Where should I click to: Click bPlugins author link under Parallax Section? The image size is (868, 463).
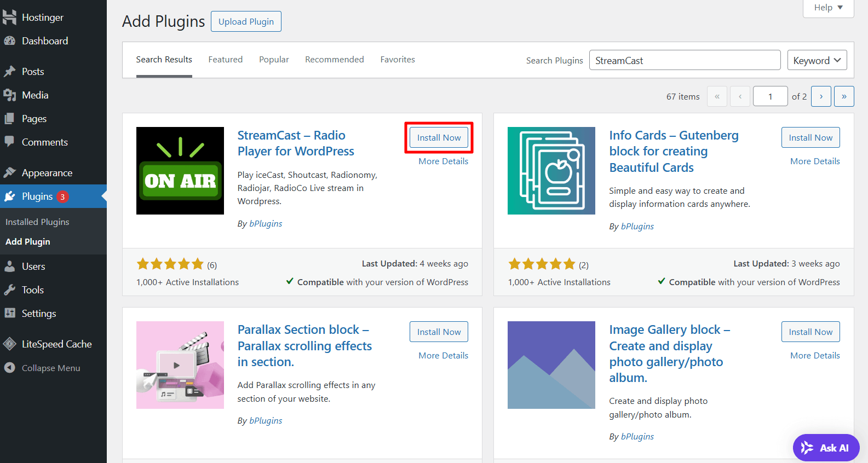click(x=266, y=420)
